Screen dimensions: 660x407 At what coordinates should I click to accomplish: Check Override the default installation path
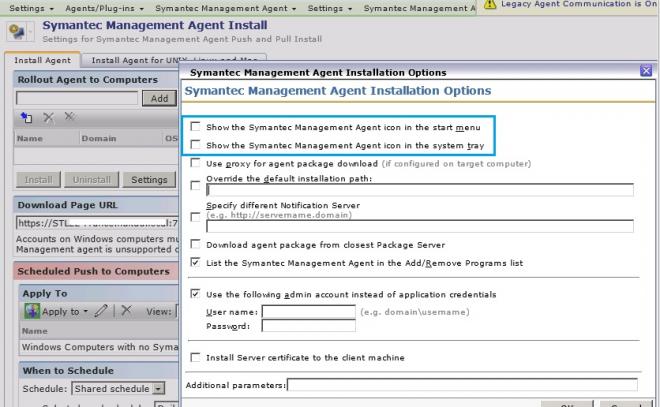[195, 185]
